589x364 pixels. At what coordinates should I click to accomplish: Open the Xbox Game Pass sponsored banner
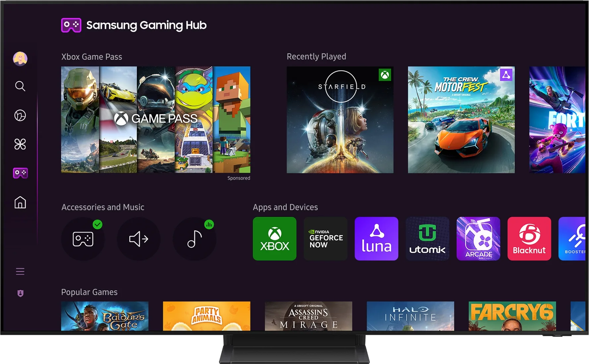coord(156,120)
